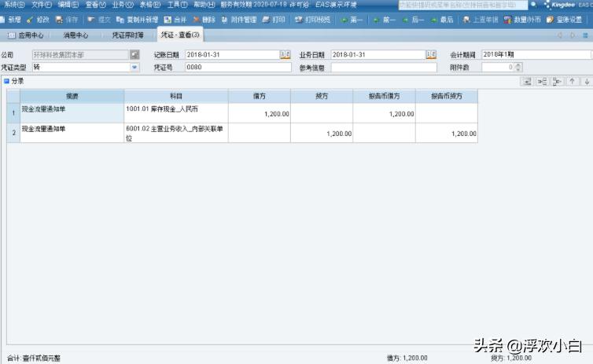593x364 pixels.
Task: Click the function search box at top
Action: pyautogui.click(x=463, y=5)
